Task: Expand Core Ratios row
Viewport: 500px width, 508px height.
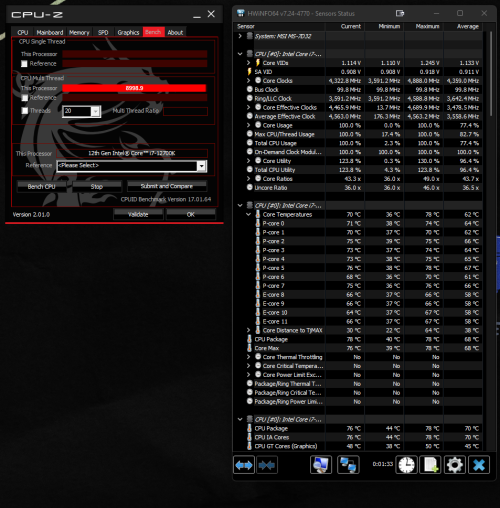Action: click(x=249, y=178)
